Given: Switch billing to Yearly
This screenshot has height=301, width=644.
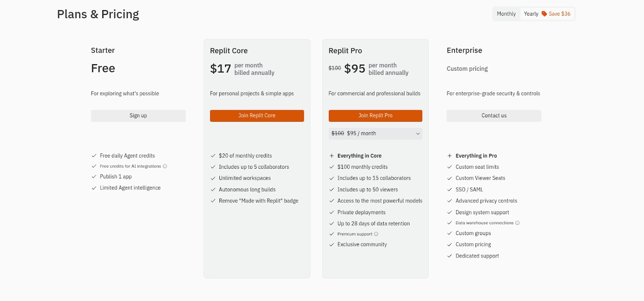Looking at the screenshot, I should pos(531,14).
